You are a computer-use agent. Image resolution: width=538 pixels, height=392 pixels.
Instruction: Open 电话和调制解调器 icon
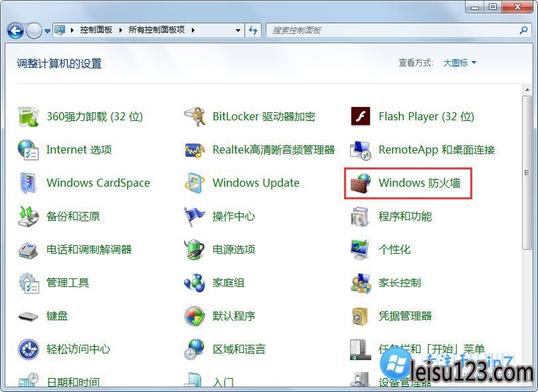pos(29,250)
